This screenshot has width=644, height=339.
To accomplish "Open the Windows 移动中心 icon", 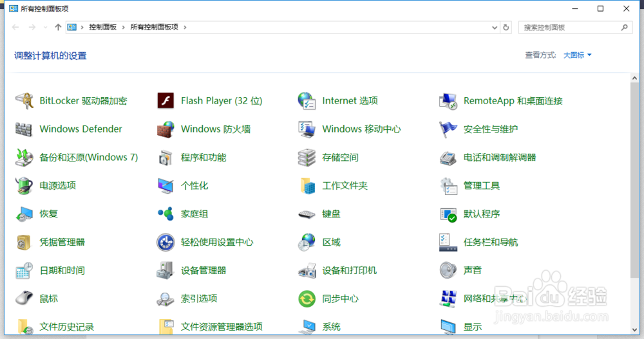I will (307, 129).
